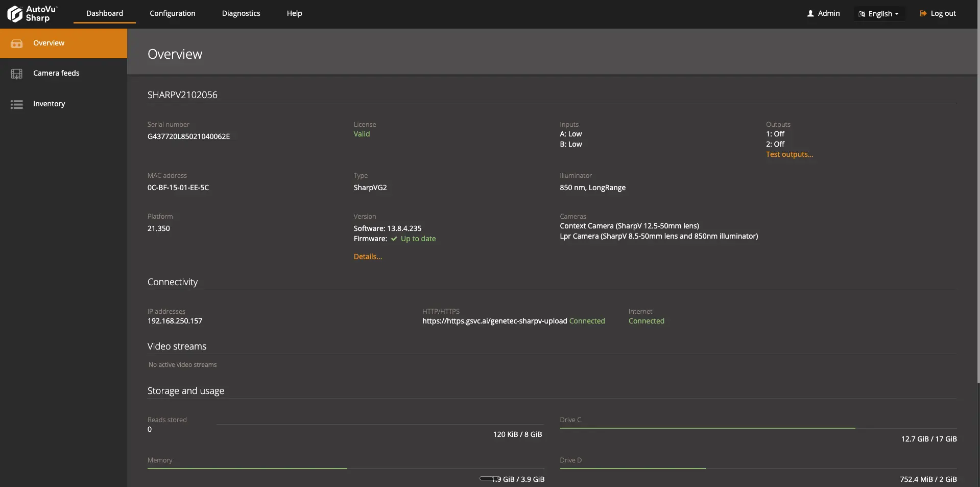Click the Input A: Low value

coord(571,134)
